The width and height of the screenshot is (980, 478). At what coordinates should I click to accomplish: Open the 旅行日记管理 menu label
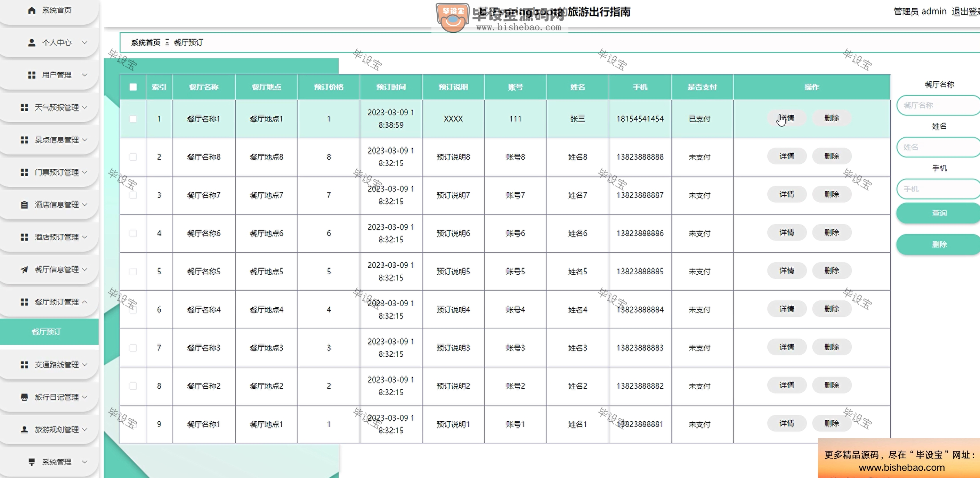(x=57, y=397)
